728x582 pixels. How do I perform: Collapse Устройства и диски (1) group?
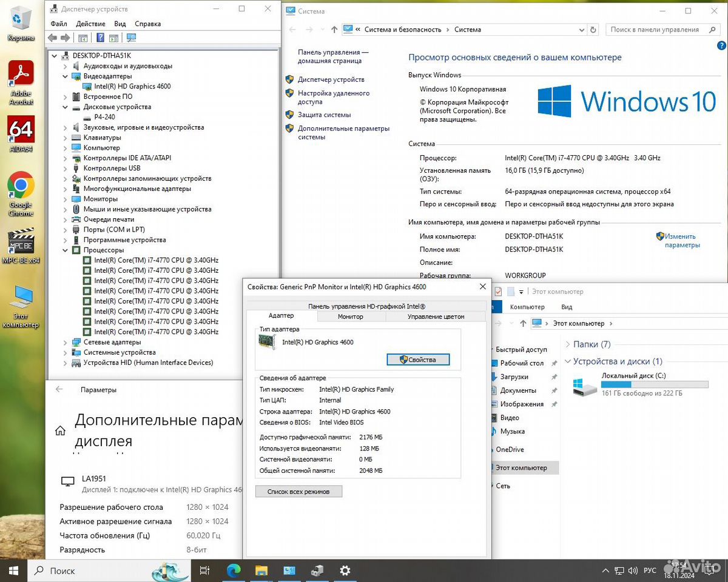(568, 361)
